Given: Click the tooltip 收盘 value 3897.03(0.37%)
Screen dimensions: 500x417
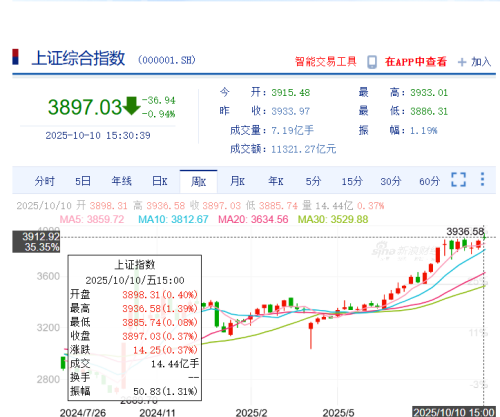Looking at the screenshot, I should pos(160,336).
